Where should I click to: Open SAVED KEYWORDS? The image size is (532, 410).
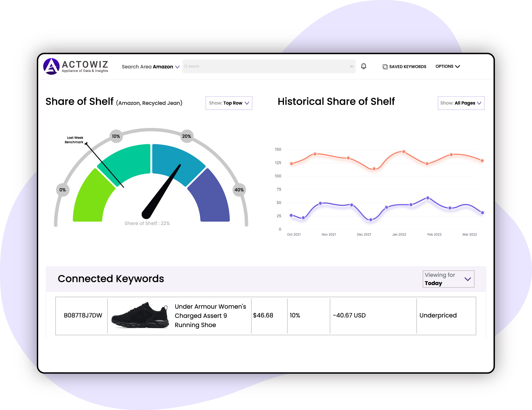click(404, 67)
